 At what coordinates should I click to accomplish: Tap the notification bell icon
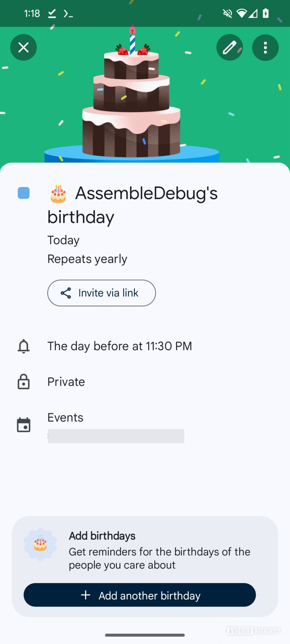24,346
